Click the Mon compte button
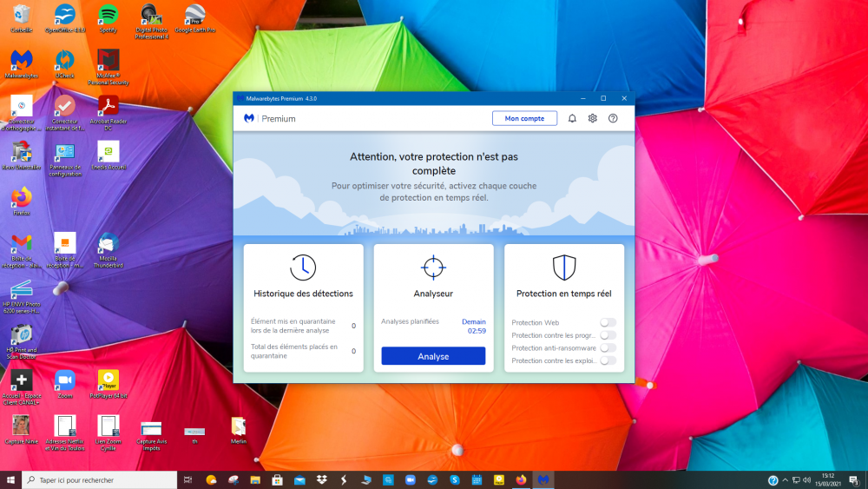 click(x=524, y=118)
